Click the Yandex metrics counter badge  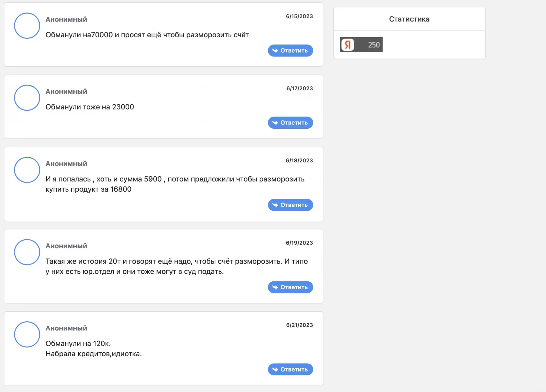(x=361, y=45)
